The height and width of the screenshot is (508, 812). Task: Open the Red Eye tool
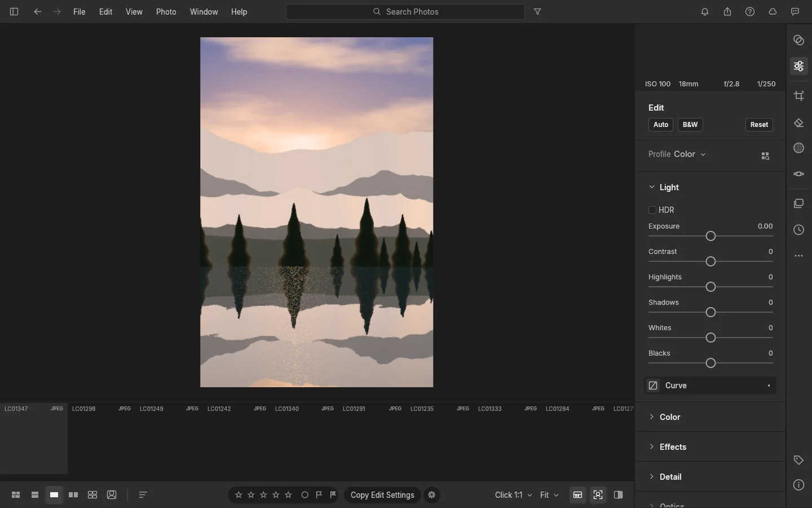coord(798,174)
